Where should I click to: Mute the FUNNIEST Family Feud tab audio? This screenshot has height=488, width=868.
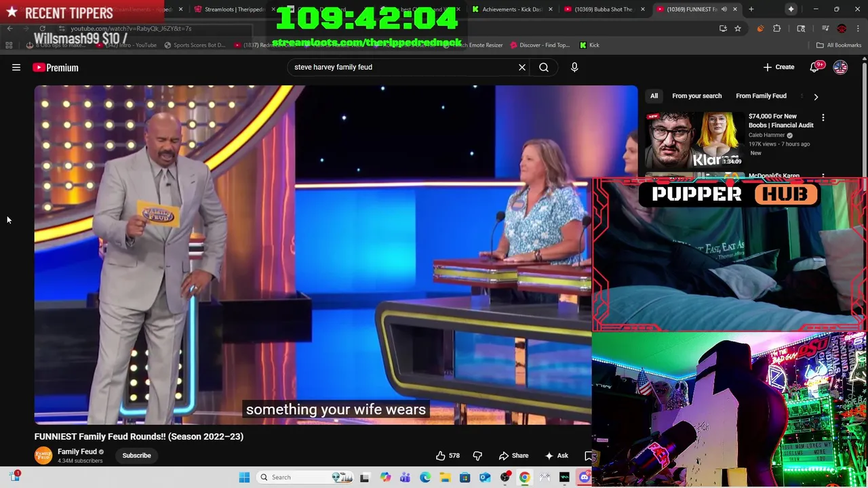(724, 9)
